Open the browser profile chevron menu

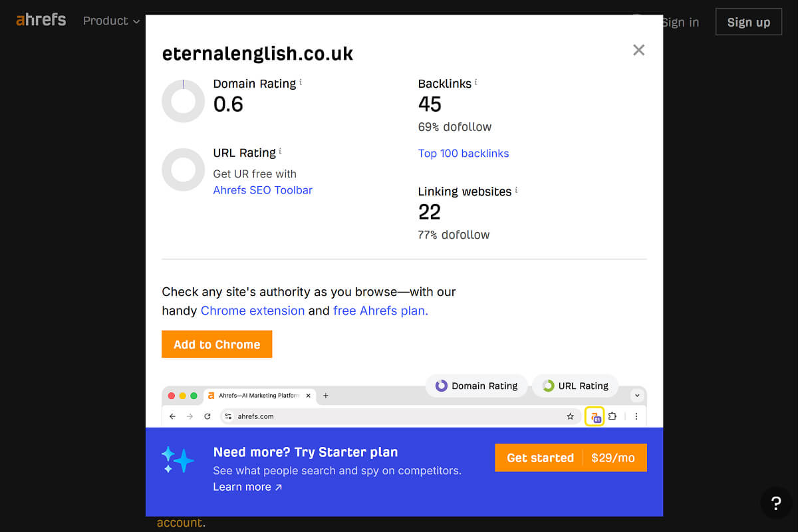coord(636,395)
